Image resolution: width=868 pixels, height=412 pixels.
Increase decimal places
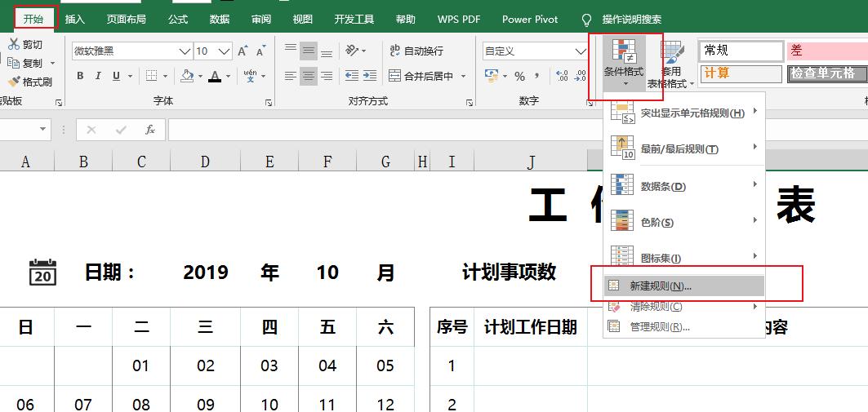point(561,76)
